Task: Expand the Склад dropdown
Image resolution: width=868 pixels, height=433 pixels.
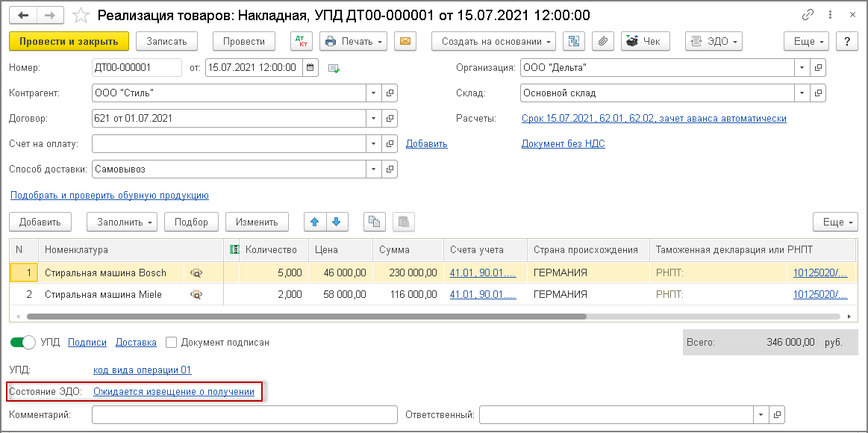Action: click(x=802, y=93)
